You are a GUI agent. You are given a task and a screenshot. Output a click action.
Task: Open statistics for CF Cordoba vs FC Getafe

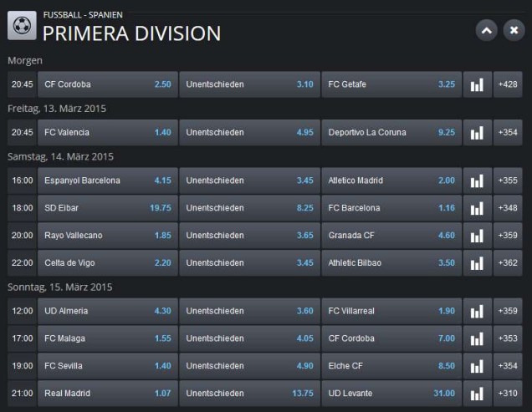click(x=477, y=84)
